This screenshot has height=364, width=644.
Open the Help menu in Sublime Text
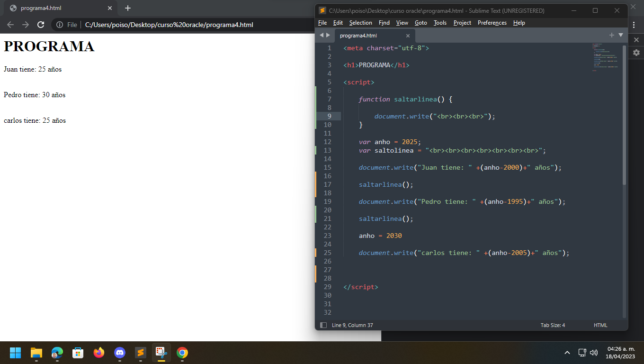pos(519,23)
